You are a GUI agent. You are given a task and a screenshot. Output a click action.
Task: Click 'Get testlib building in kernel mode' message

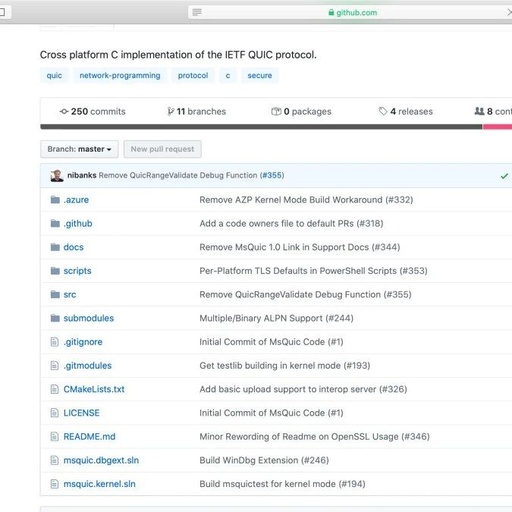click(x=285, y=365)
